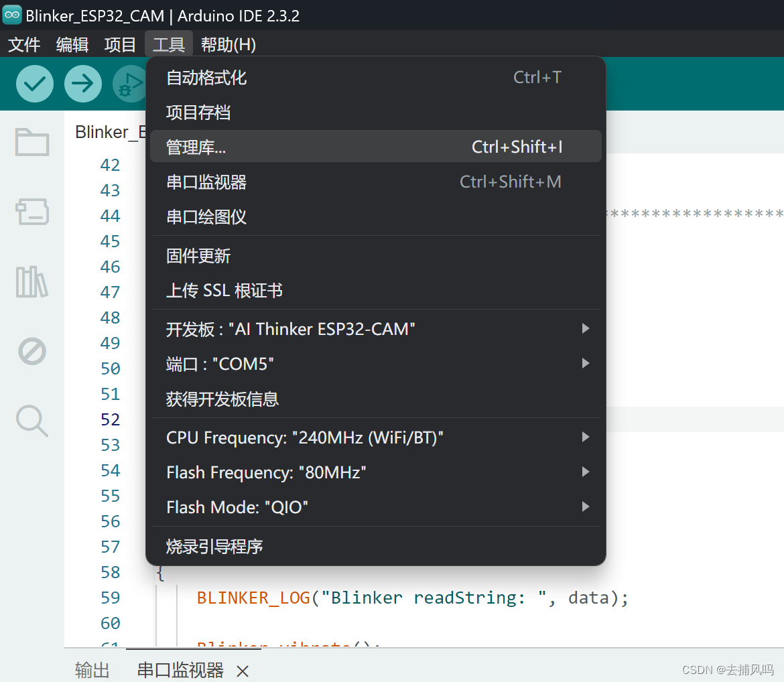The image size is (784, 682).
Task: Open the Library Manager sidebar icon
Action: click(32, 282)
